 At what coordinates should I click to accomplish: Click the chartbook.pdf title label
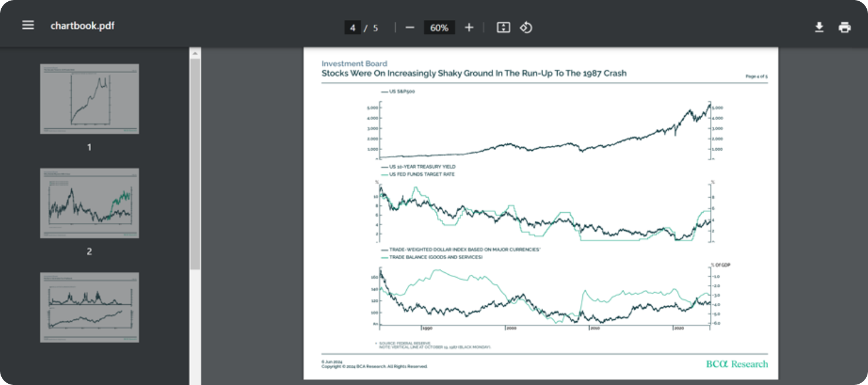(83, 27)
